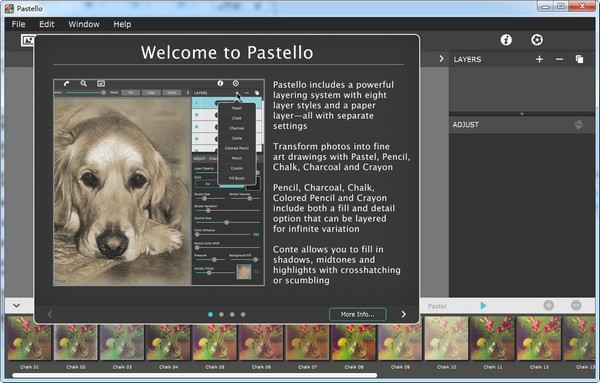Click the ADJUST panel reset icon
The image size is (600, 383).
pos(579,125)
